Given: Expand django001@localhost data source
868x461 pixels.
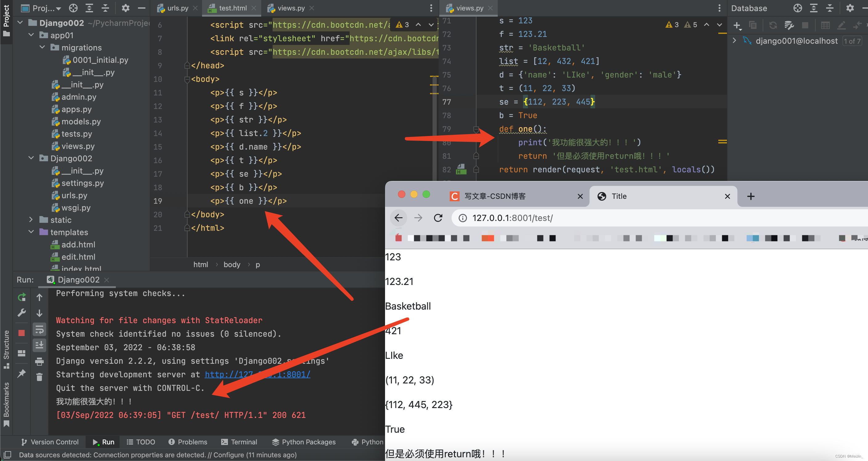Looking at the screenshot, I should tap(735, 41).
